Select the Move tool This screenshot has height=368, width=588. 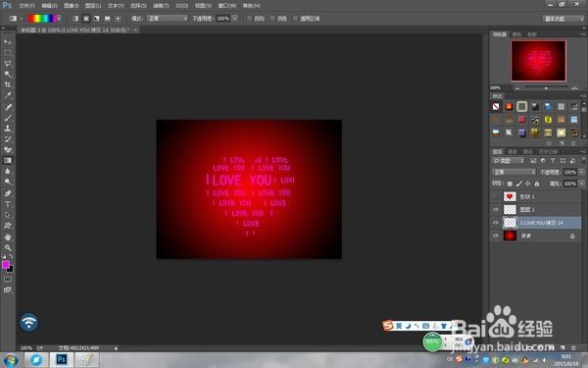pos(8,41)
